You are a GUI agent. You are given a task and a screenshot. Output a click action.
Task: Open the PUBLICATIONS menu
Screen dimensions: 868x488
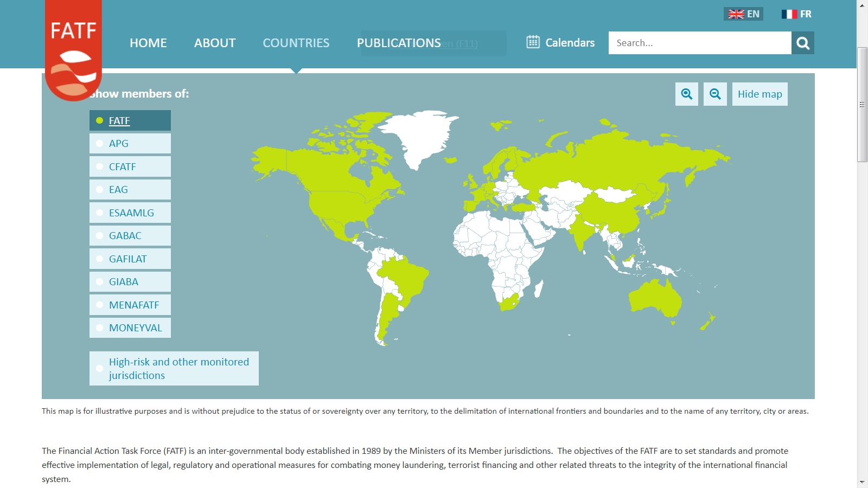[x=399, y=43]
